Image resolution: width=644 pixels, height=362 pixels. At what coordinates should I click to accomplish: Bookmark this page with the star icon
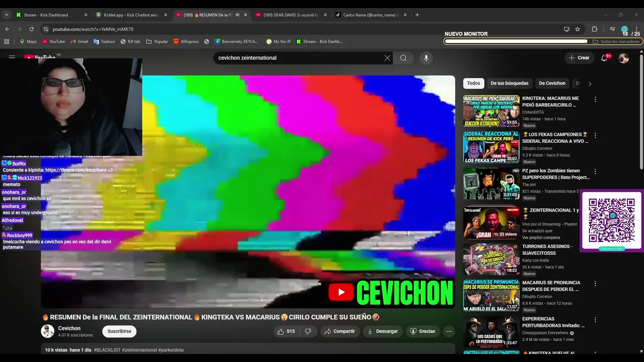578,29
